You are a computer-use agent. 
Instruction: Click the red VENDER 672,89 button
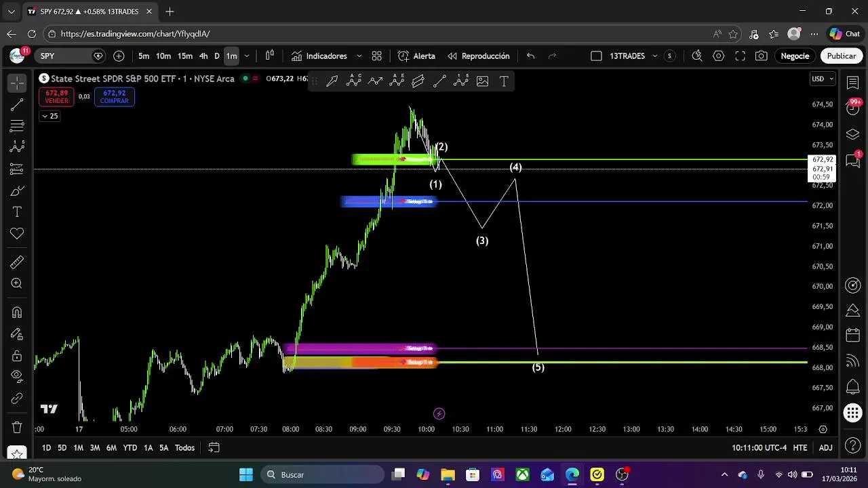56,97
